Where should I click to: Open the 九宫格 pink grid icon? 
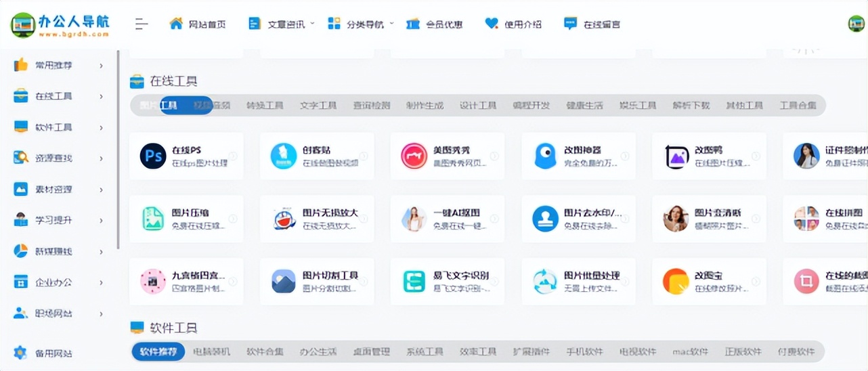tap(153, 281)
